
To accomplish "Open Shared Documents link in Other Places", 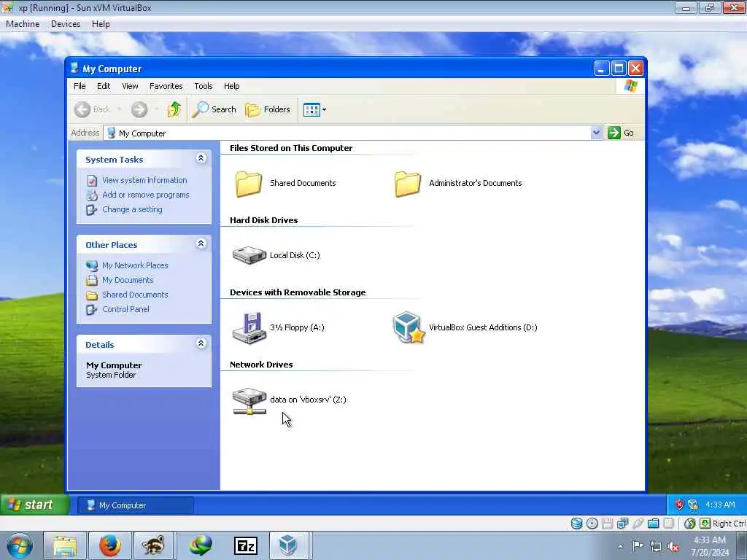I will 135,295.
